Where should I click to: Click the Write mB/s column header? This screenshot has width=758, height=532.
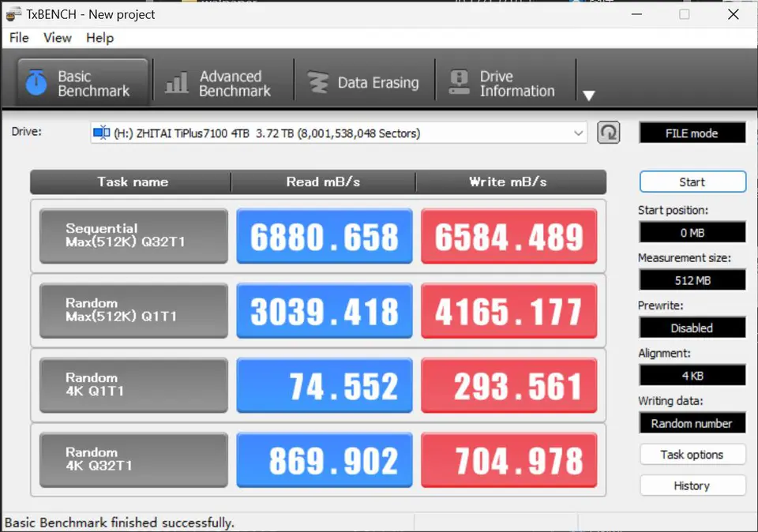(511, 182)
